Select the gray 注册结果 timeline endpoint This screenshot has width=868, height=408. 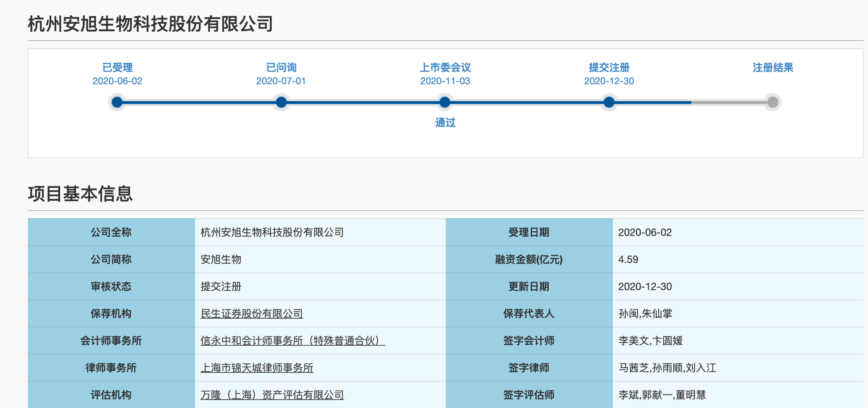click(x=773, y=102)
